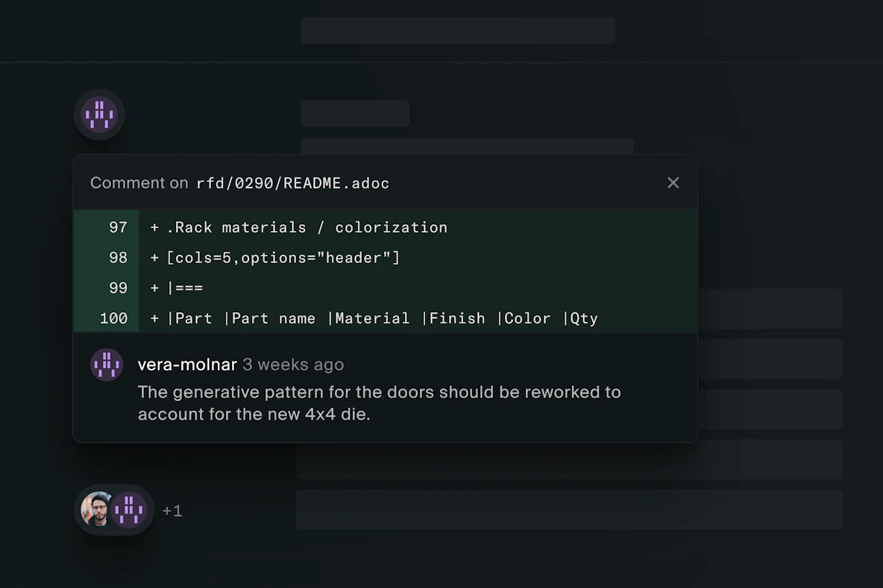Select the purple avatar next to the photo avatar
Image resolution: width=883 pixels, height=588 pixels.
click(x=130, y=510)
